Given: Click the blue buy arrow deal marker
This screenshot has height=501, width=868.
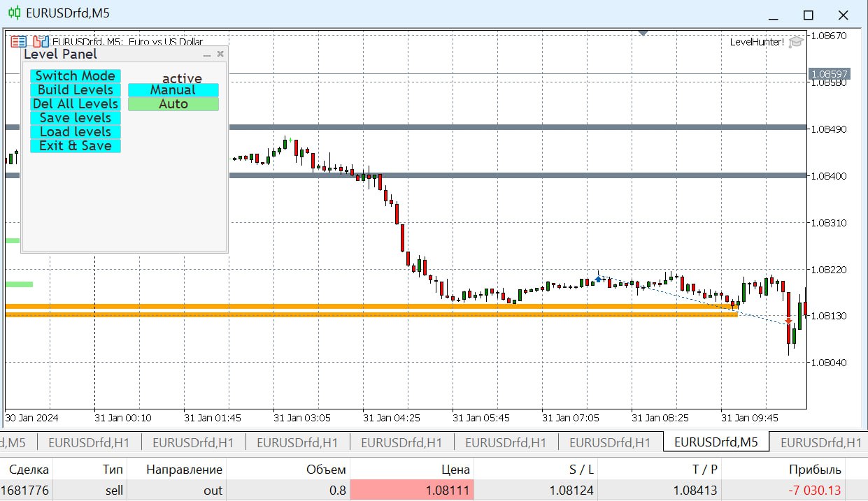Looking at the screenshot, I should click(x=598, y=279).
